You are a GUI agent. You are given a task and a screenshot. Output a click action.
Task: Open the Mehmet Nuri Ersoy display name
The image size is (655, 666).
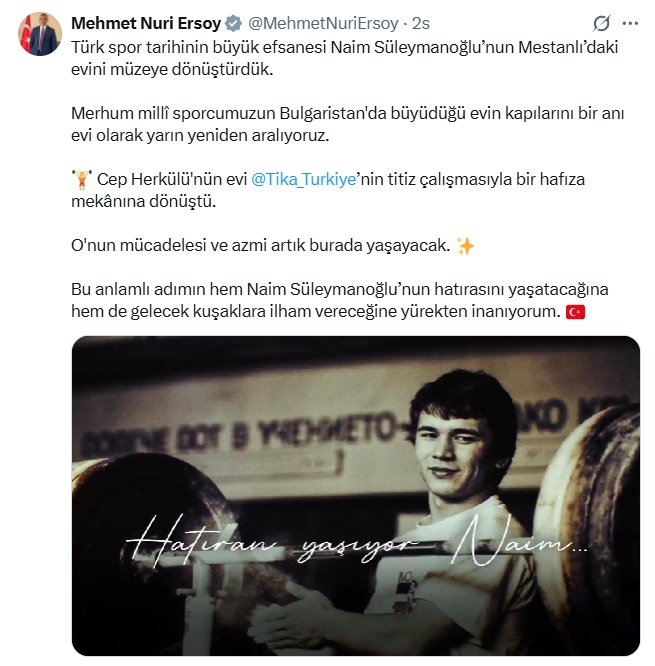click(x=146, y=23)
